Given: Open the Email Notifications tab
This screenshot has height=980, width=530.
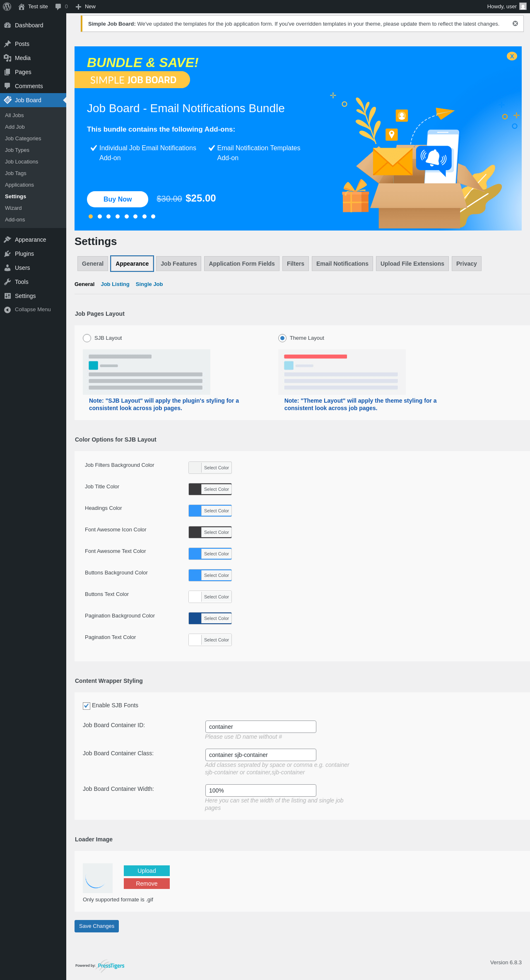Looking at the screenshot, I should tap(342, 264).
